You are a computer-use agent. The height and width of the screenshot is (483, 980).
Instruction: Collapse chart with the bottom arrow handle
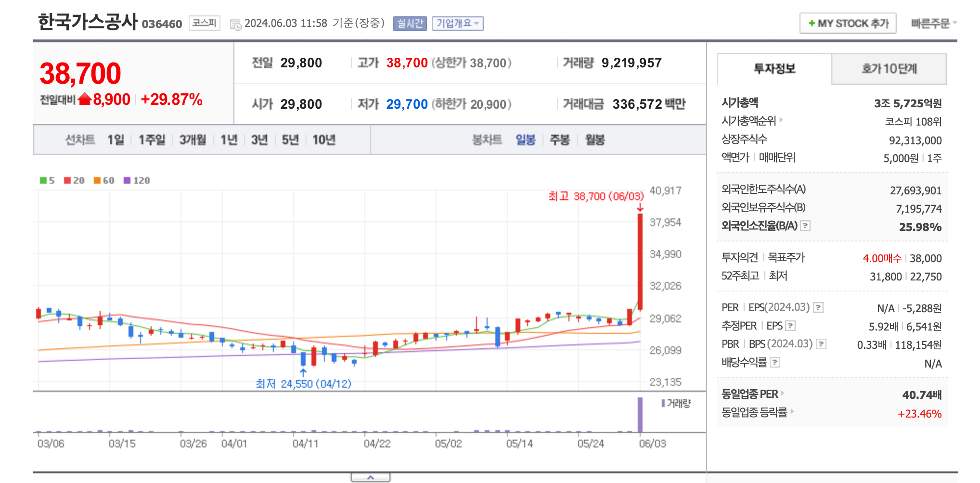click(x=371, y=477)
